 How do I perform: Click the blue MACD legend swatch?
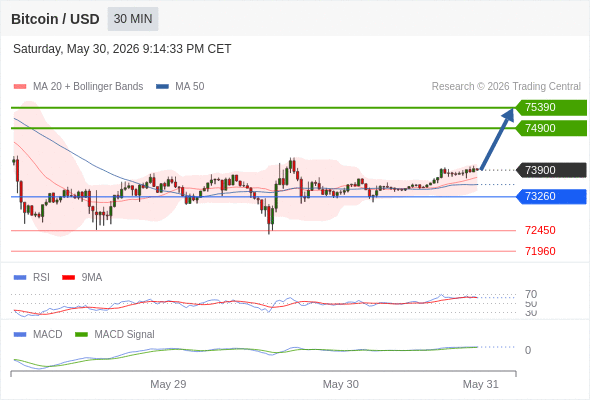pyautogui.click(x=20, y=335)
